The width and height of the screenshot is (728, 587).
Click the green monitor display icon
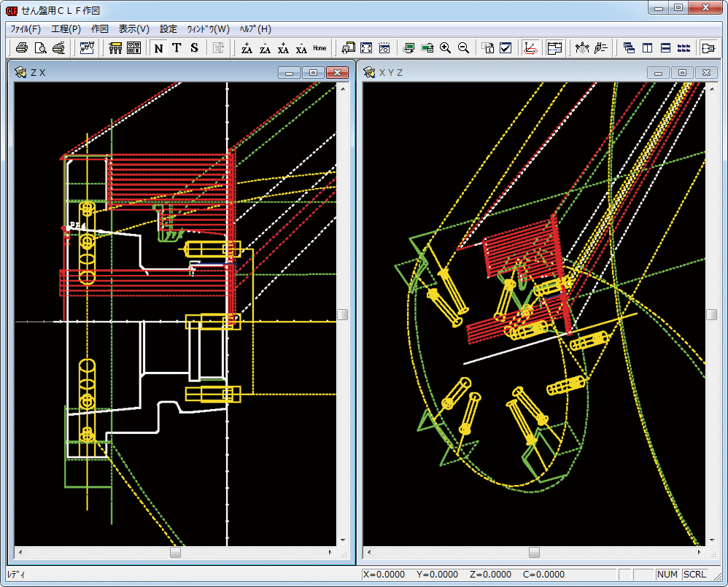pos(408,48)
